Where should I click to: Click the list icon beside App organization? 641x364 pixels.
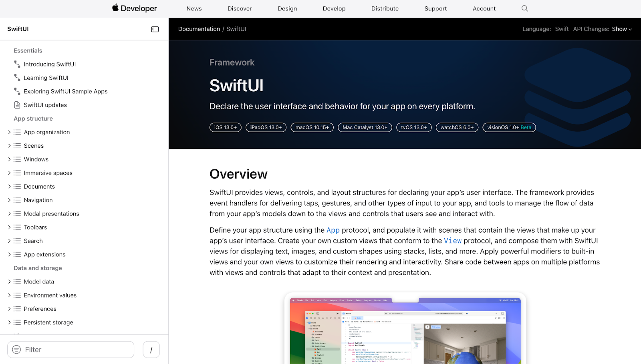coord(17,132)
